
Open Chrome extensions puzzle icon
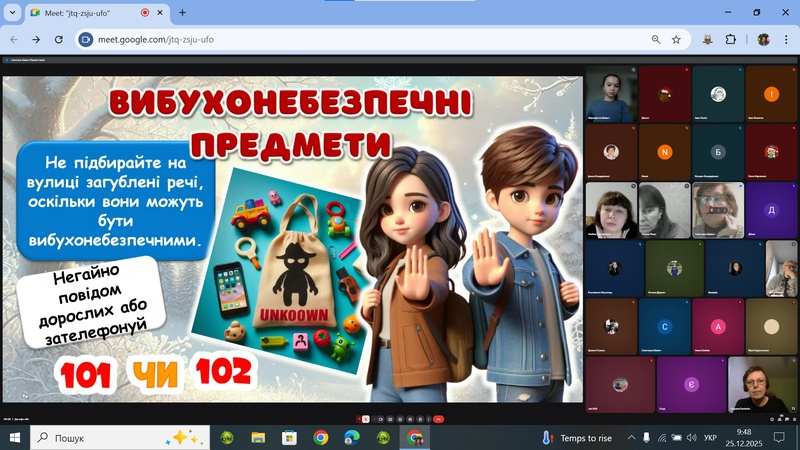coord(730,39)
